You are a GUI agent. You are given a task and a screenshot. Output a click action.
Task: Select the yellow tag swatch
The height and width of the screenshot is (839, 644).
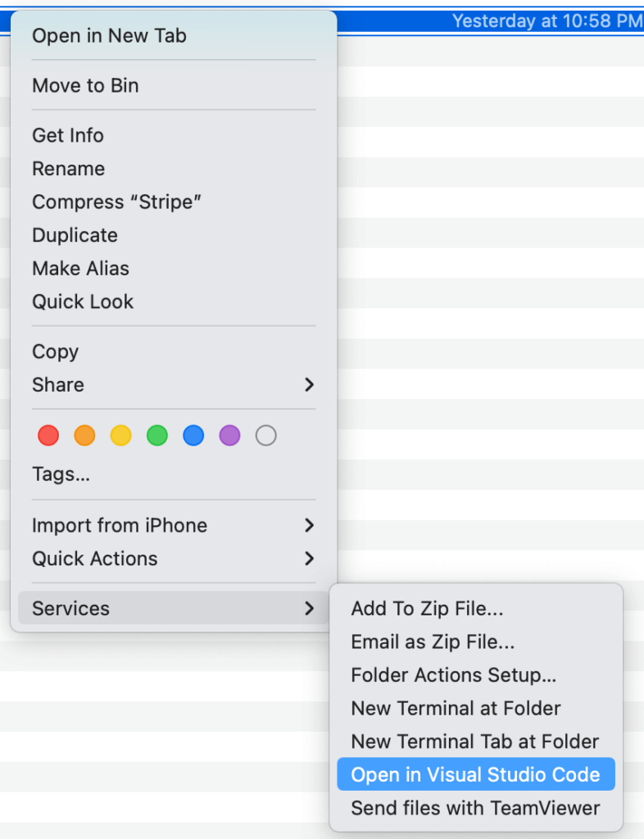(120, 435)
